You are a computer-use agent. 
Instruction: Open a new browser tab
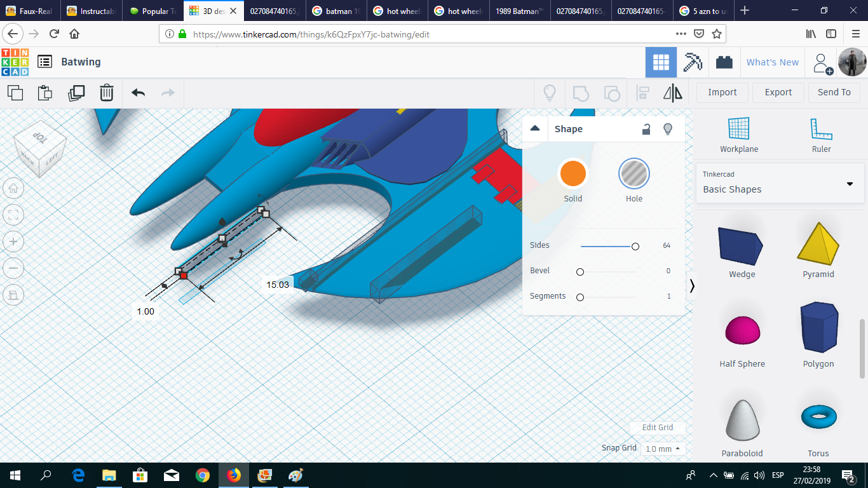point(745,11)
